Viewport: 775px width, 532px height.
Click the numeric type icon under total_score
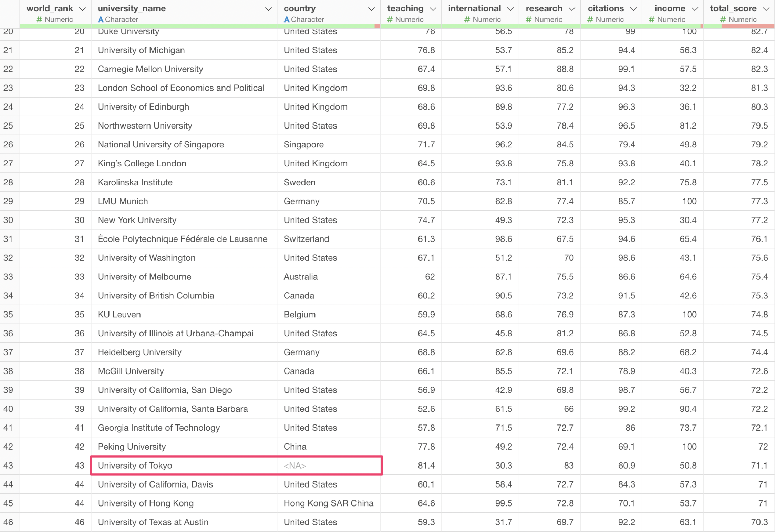(x=723, y=20)
